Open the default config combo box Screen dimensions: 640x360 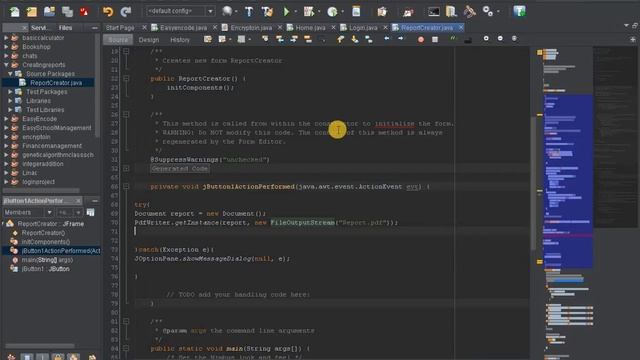tap(180, 11)
